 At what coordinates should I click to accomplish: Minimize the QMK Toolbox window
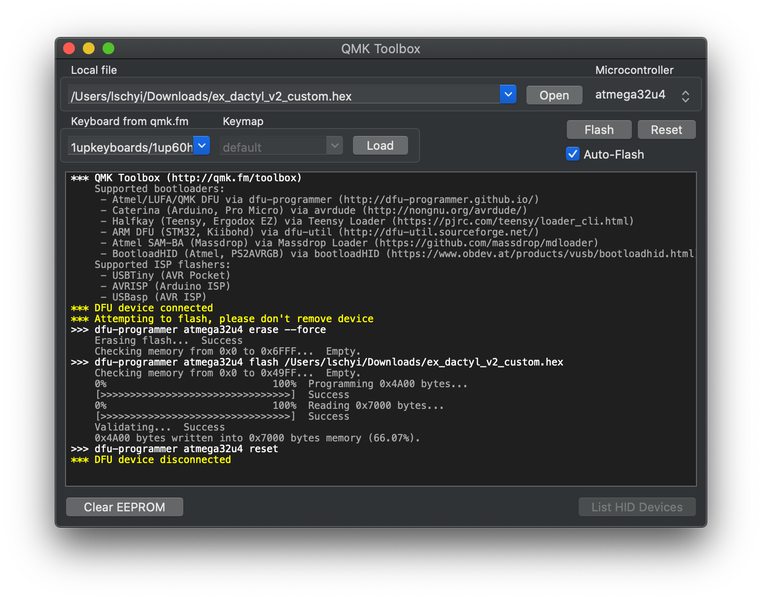(x=88, y=48)
